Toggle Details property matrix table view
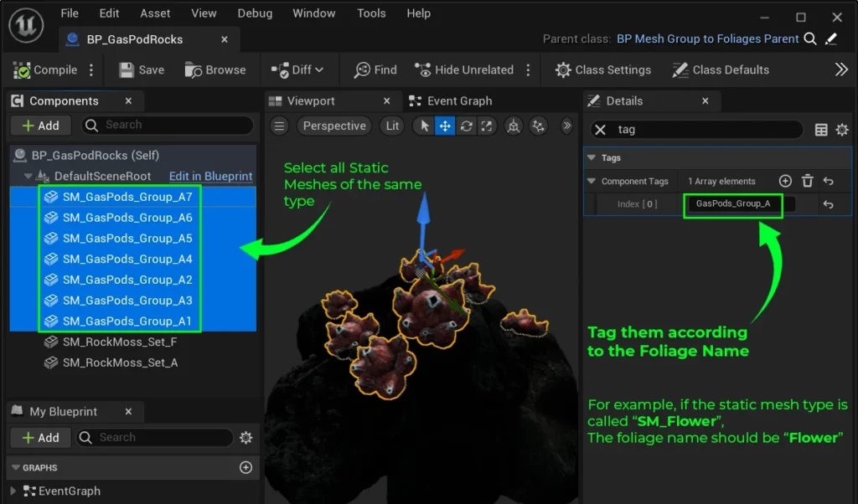This screenshot has width=858, height=504. point(821,130)
